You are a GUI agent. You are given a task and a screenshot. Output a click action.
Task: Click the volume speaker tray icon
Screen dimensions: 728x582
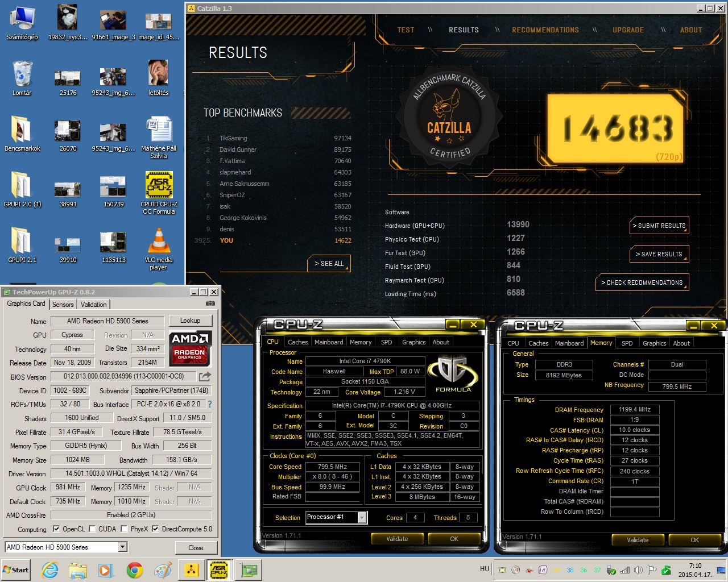[638, 569]
